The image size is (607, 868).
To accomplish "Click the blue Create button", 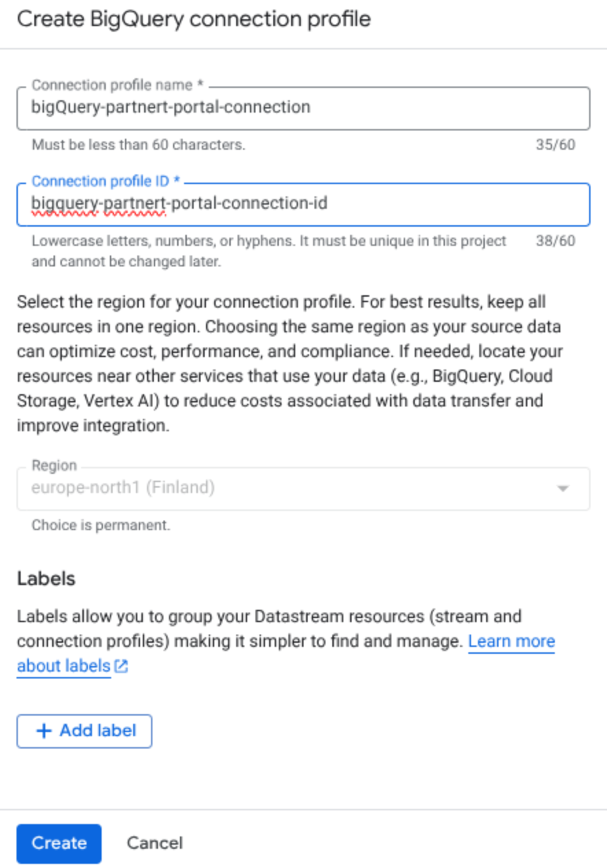I will point(59,843).
